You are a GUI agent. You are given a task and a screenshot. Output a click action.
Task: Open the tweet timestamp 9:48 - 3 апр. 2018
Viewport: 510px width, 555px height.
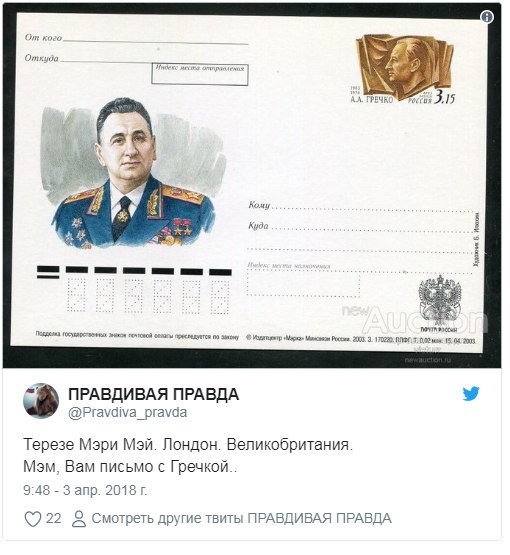pos(85,490)
